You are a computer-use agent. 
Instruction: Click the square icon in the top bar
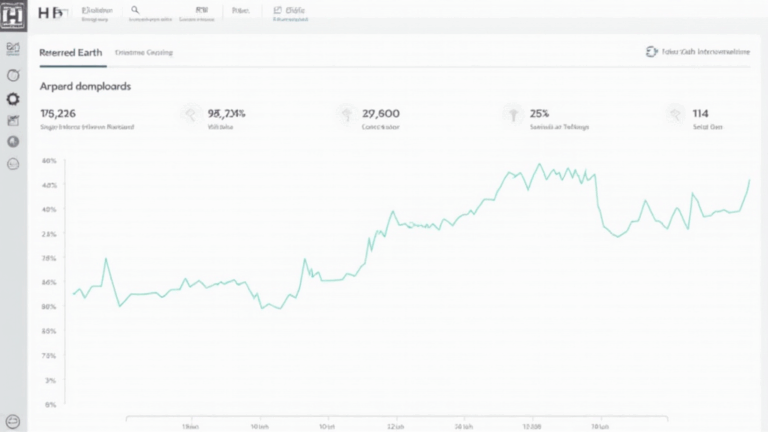[x=278, y=10]
